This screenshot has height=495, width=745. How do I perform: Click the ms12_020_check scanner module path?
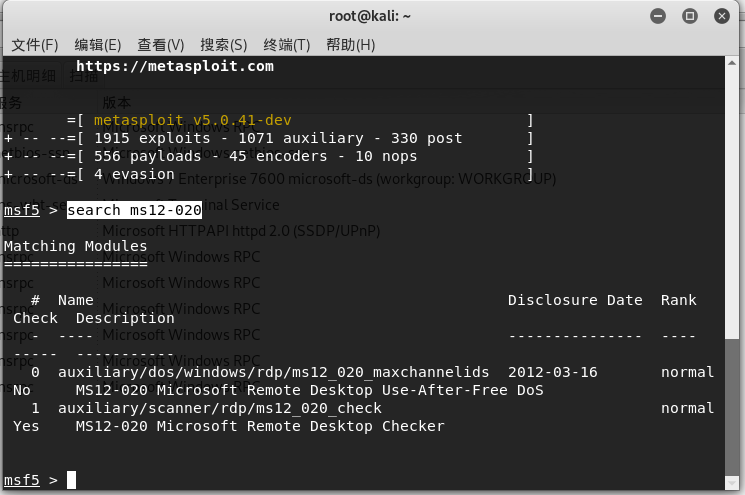[x=220, y=409]
